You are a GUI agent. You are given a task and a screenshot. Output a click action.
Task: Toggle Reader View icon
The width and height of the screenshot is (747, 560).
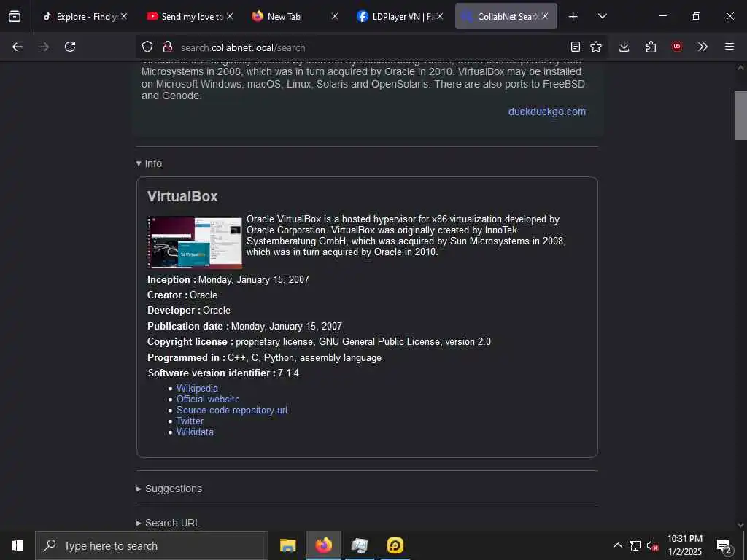coord(576,47)
